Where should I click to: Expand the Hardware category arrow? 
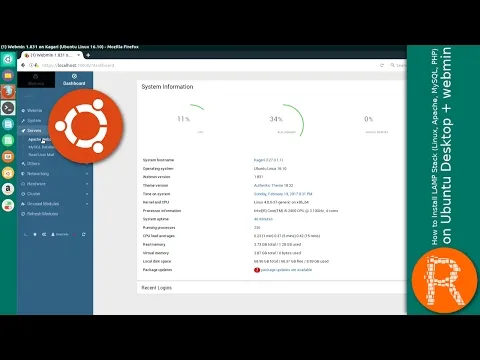point(87,184)
